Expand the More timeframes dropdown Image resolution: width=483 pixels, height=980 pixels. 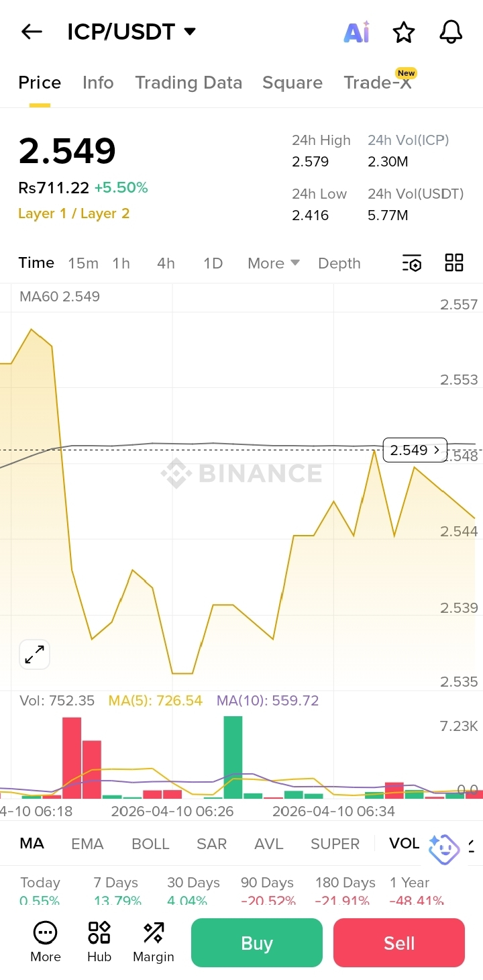click(x=273, y=263)
